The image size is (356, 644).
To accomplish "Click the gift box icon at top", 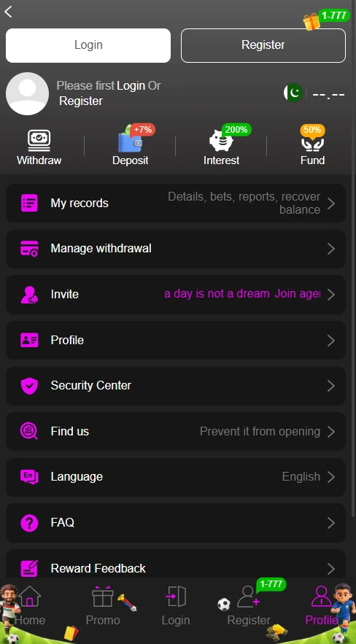I will pyautogui.click(x=311, y=21).
